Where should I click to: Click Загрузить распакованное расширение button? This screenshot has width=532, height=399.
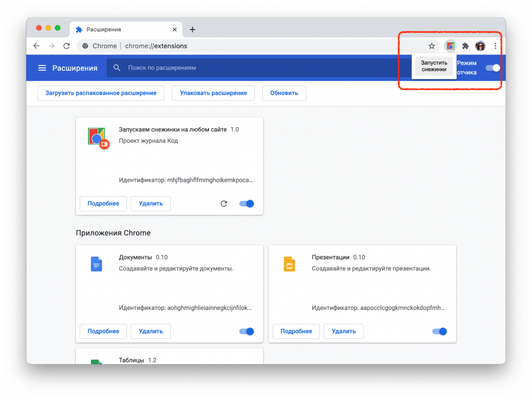101,93
